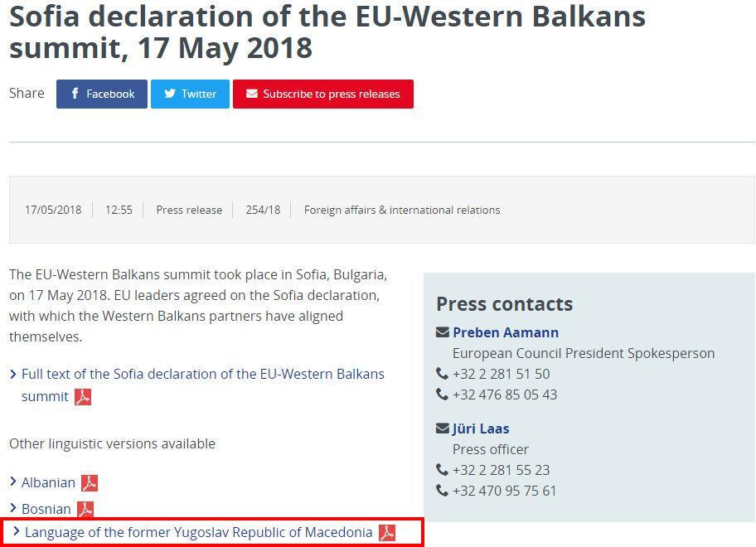Open the Bosnian version PDF icon

pyautogui.click(x=85, y=510)
